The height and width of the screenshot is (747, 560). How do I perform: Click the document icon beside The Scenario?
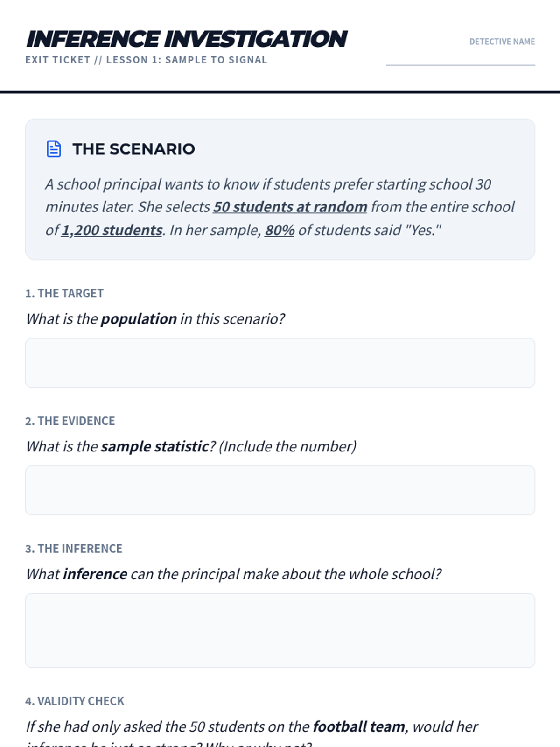click(54, 149)
